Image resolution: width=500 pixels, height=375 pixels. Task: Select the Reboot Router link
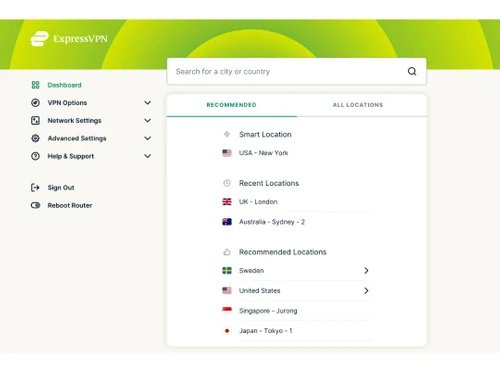pos(70,205)
